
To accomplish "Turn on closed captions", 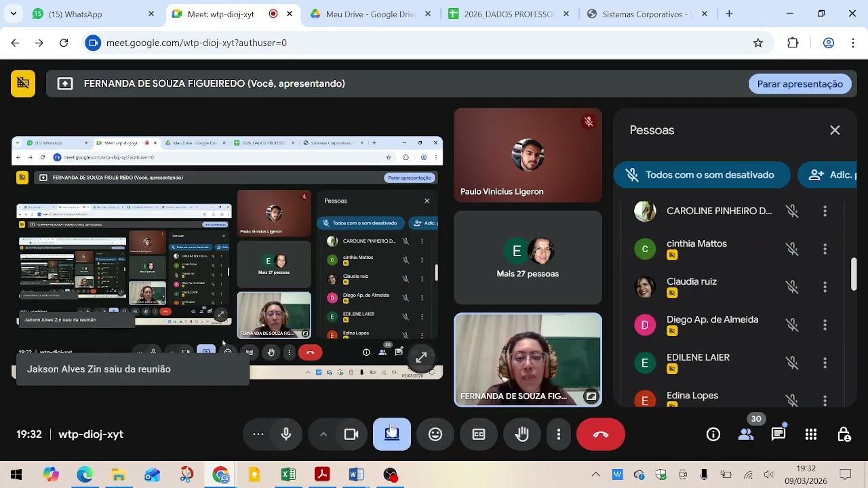I will (x=479, y=434).
